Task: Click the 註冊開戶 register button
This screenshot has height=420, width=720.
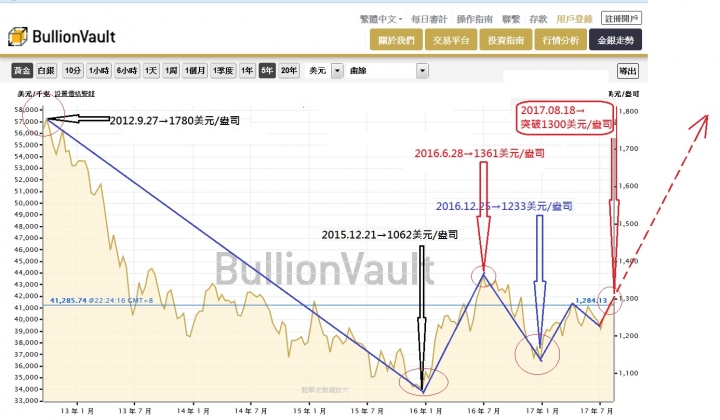Action: [x=621, y=18]
